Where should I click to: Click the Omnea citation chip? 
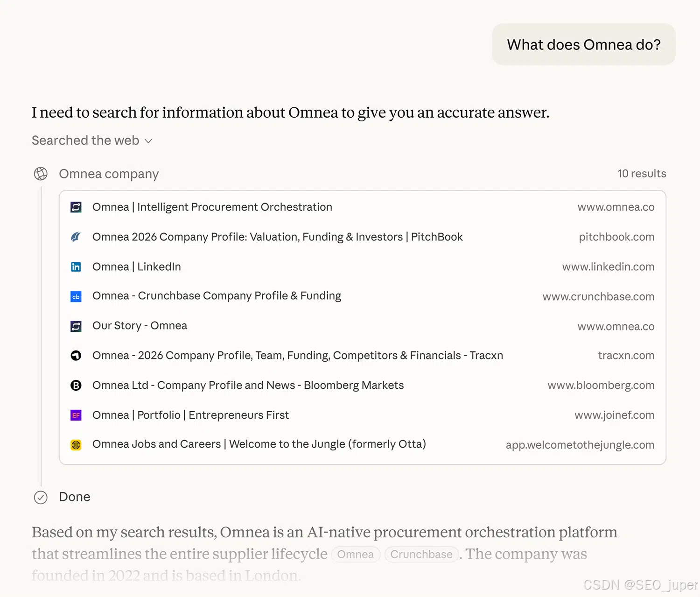[356, 555]
